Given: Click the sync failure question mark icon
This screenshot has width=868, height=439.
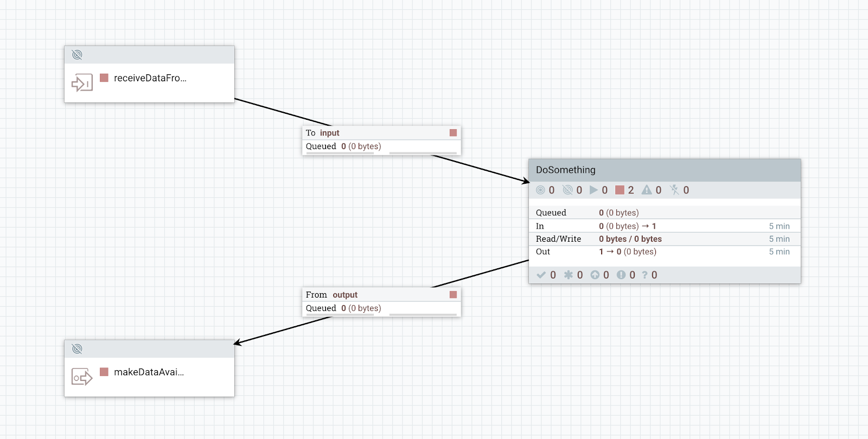Looking at the screenshot, I should tap(645, 275).
